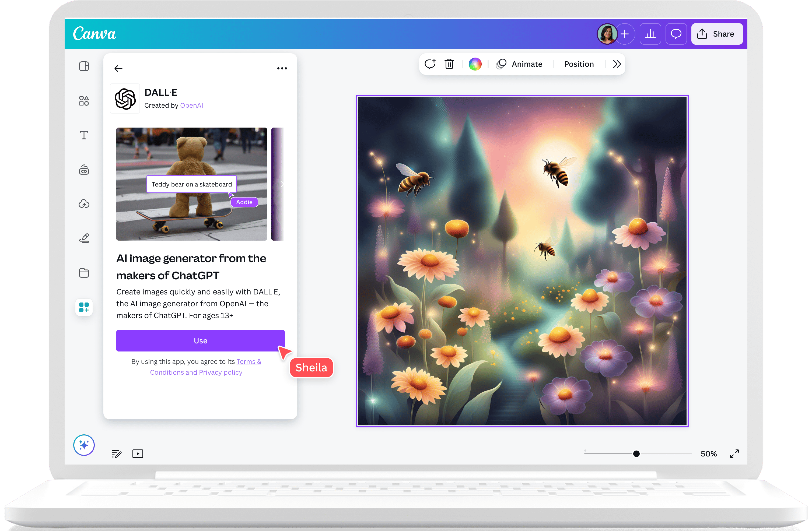The width and height of the screenshot is (812, 531).
Task: Open the Position menu
Action: (578, 64)
